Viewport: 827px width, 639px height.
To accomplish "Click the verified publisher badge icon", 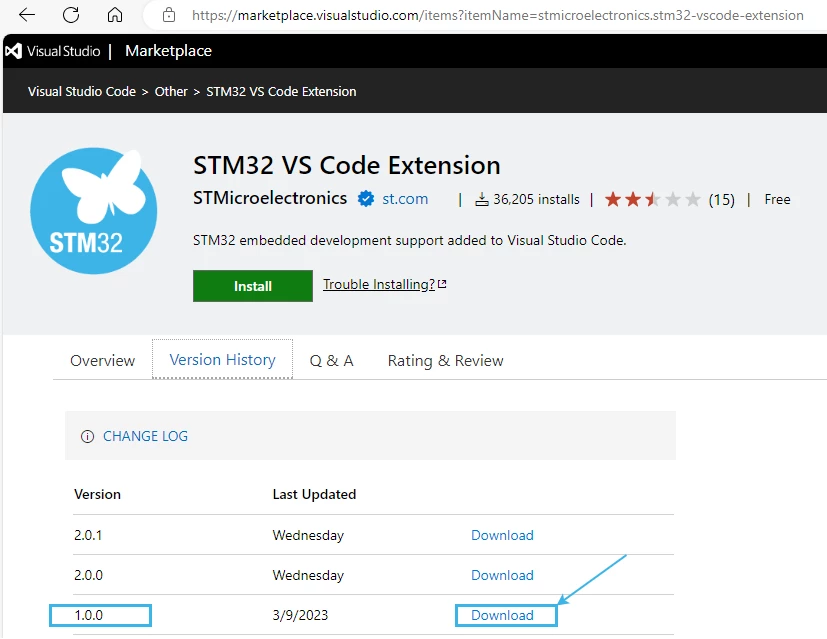I will [x=366, y=199].
